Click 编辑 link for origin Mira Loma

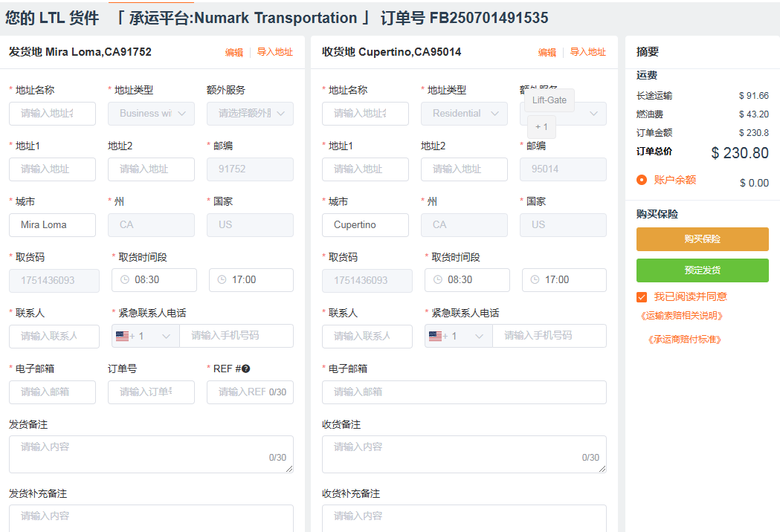(x=234, y=52)
